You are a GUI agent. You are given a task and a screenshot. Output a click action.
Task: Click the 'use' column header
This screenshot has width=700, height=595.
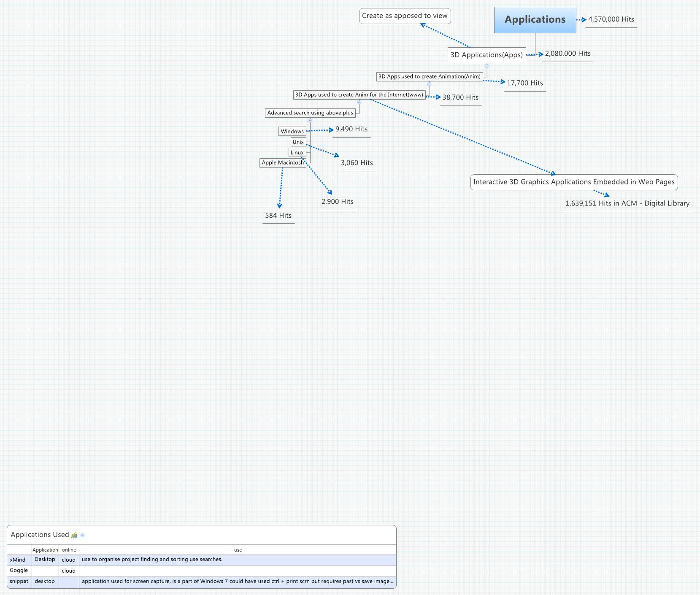tap(238, 550)
